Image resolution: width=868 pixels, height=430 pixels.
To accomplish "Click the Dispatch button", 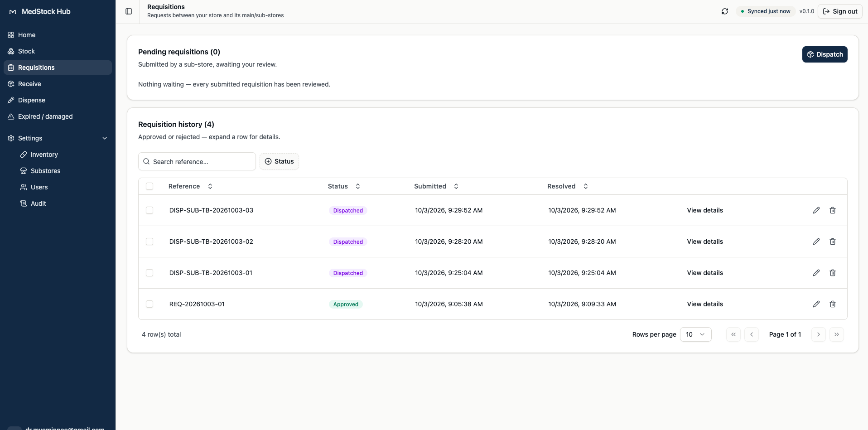I will point(825,54).
